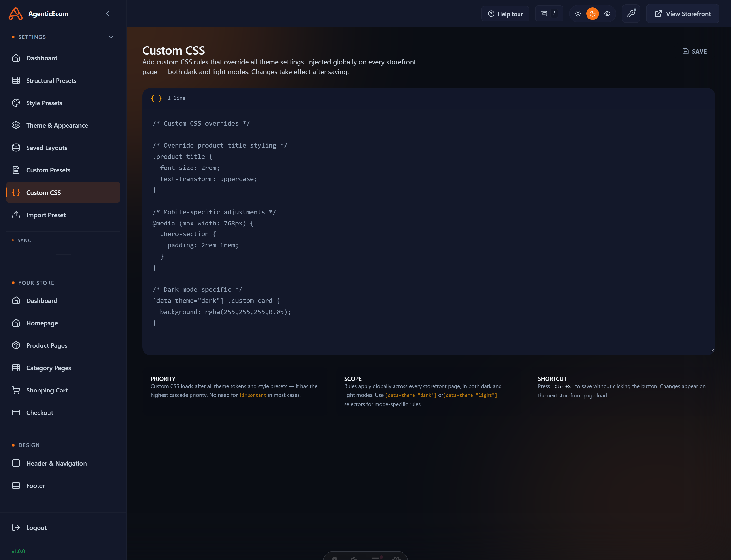Click the AgenticEcom logo icon

pos(15,14)
